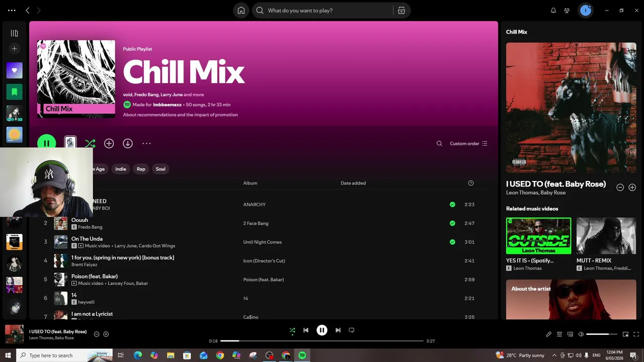Open the Browse icon in search bar
The image size is (644, 362).
click(x=401, y=11)
